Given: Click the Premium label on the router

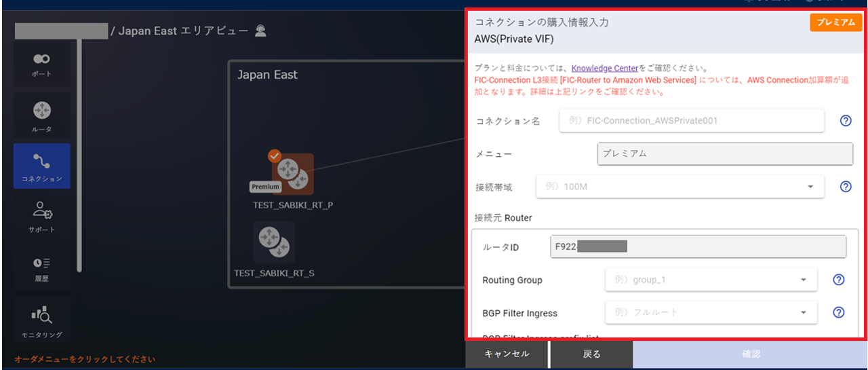Looking at the screenshot, I should 266,187.
